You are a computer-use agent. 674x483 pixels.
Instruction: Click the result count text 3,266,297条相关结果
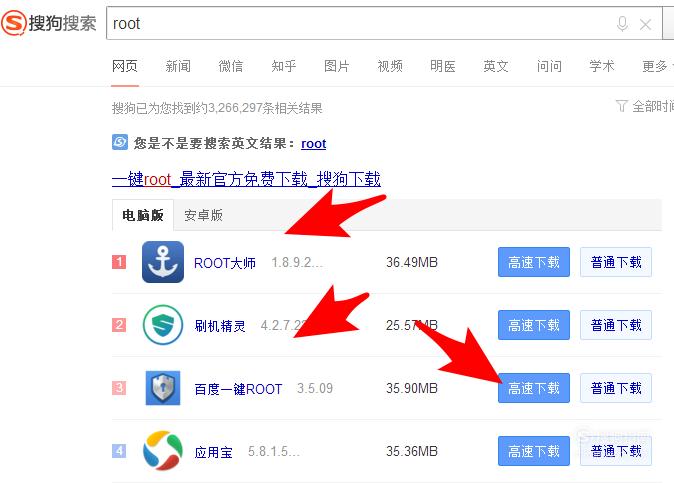pos(266,108)
